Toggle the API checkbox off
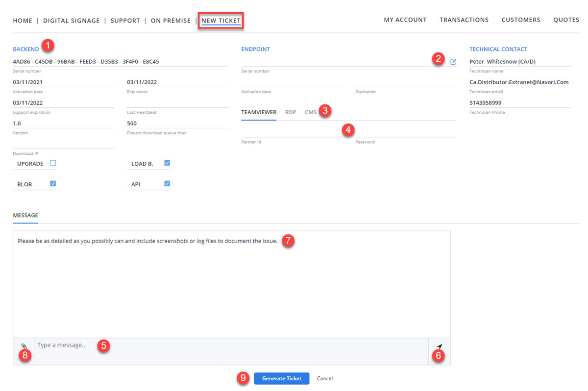 [167, 184]
